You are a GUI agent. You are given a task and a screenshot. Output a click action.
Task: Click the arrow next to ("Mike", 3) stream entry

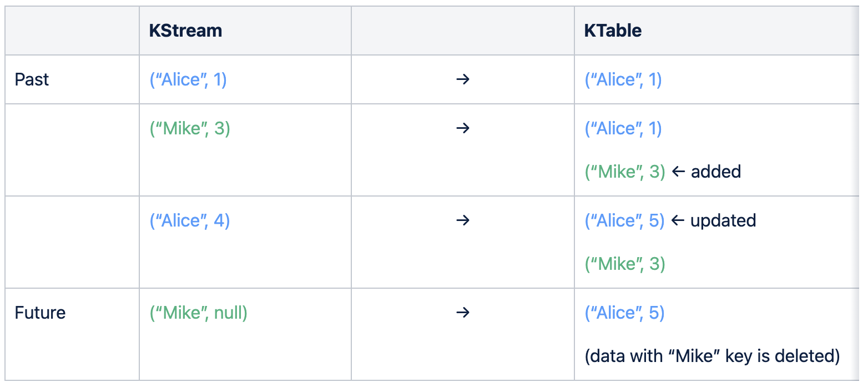462,128
